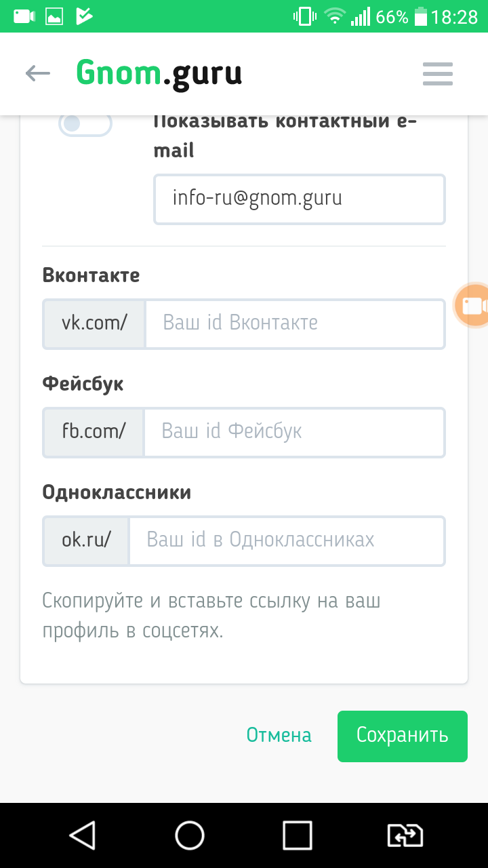Tap the Android home circle button
Screen dimensions: 488x868
tap(190, 835)
